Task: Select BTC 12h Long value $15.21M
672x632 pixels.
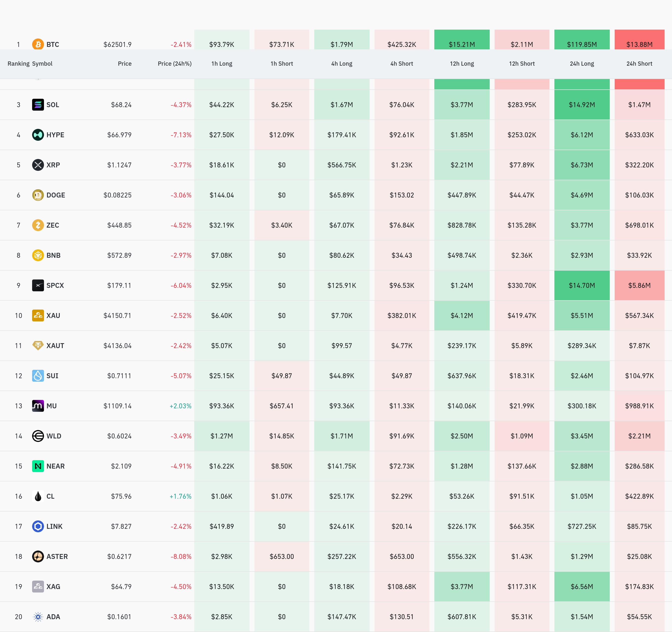Action: pos(462,45)
